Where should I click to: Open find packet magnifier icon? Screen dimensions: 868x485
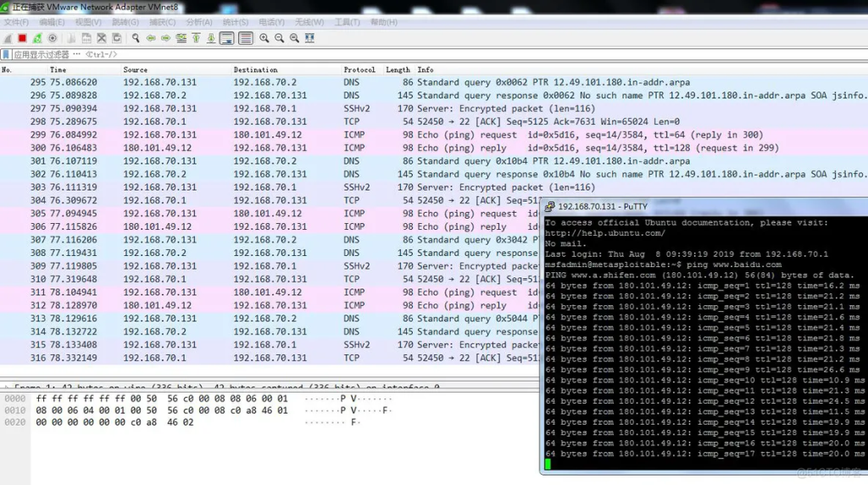(136, 38)
